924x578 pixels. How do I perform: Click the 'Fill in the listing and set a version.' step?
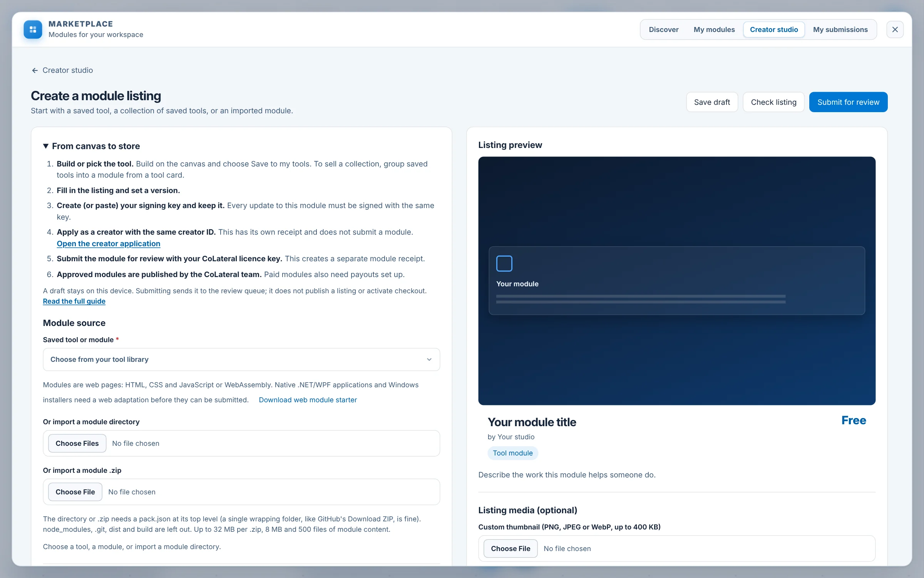[x=118, y=190]
